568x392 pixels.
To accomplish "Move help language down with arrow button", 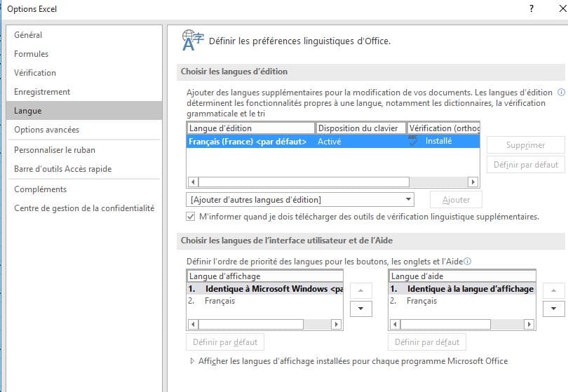I will pos(553,309).
